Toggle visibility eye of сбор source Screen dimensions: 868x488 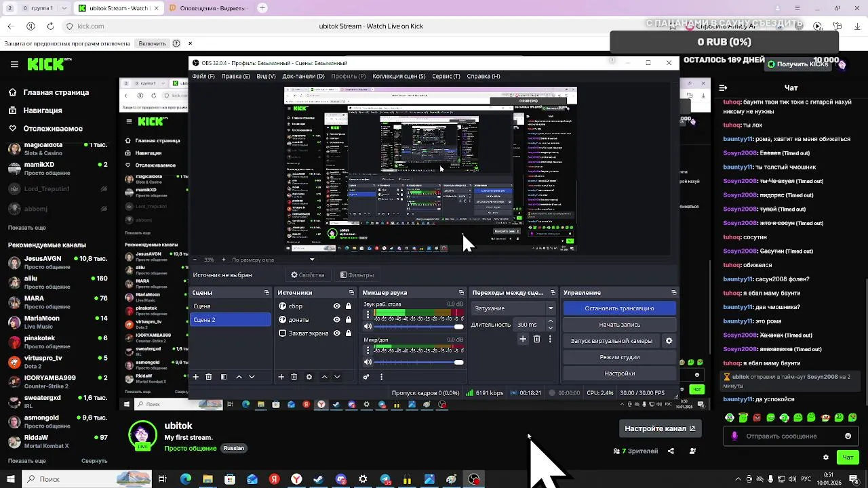point(336,306)
